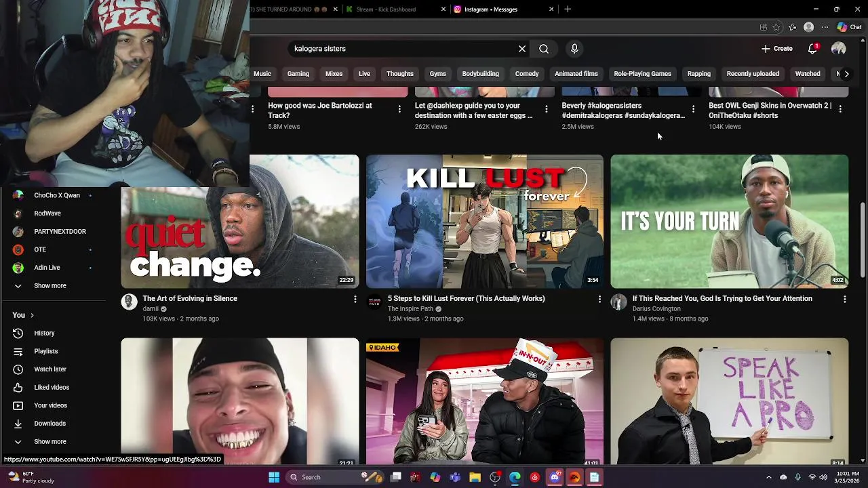
Task: Close the Stream - Kick Dashboard tab
Action: coord(443,9)
